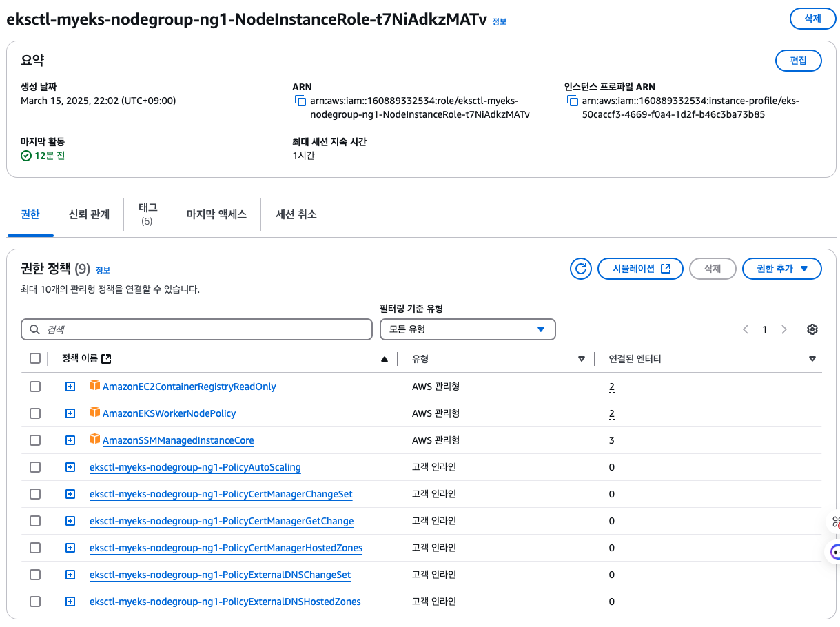
Task: Select the PolicyCertManagerGetChange row checkbox
Action: pos(35,521)
